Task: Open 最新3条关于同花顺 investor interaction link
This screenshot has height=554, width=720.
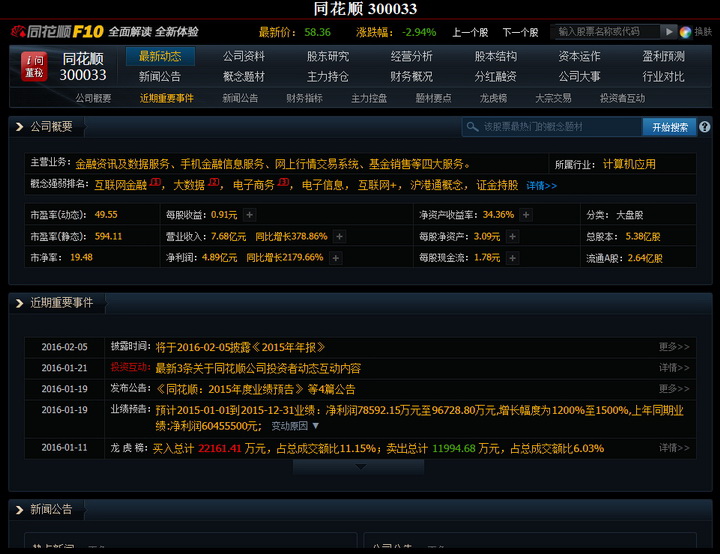Action: (258, 368)
